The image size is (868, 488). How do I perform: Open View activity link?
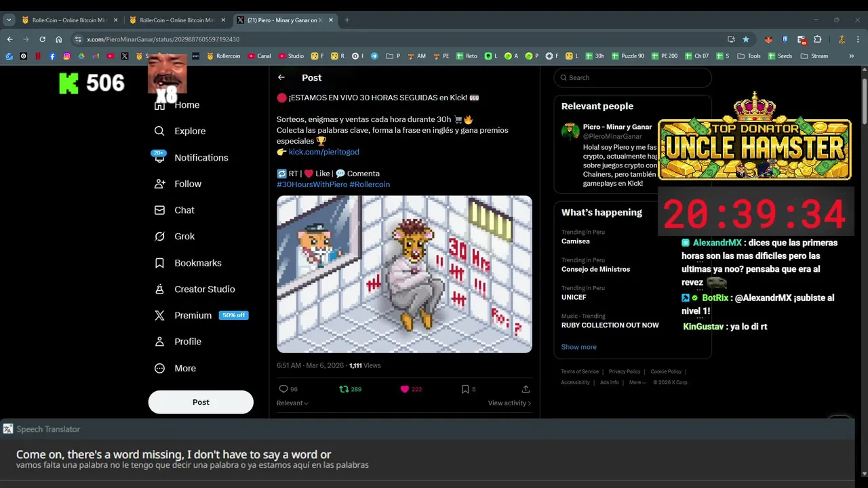click(x=509, y=403)
